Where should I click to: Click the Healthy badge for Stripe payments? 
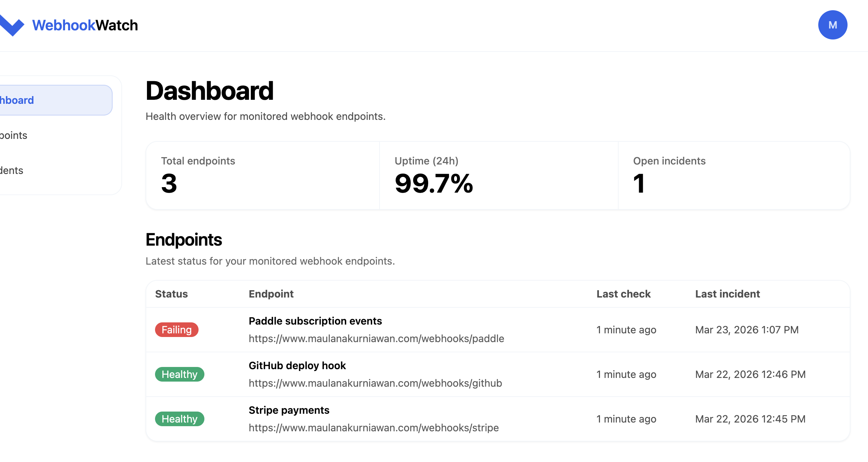pyautogui.click(x=179, y=419)
